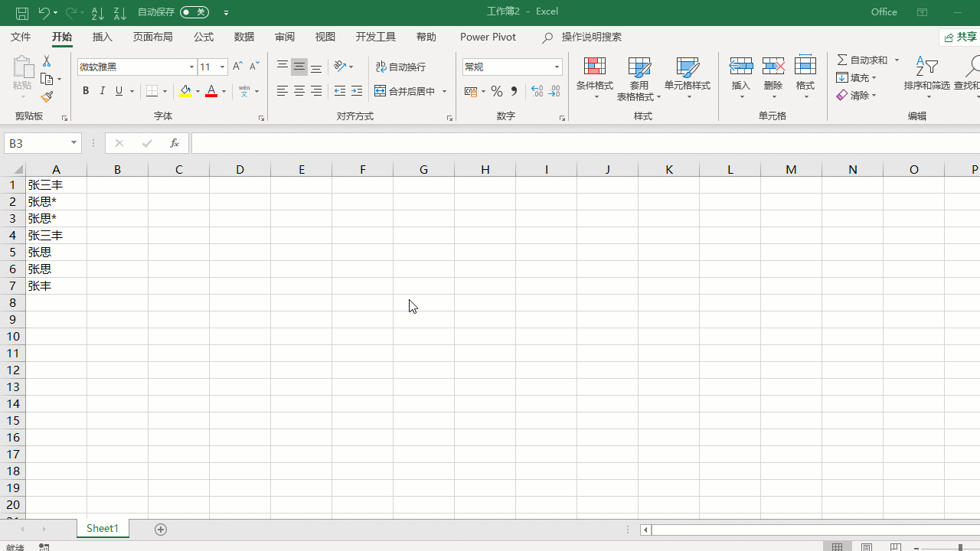Click the text Orientation icon
This screenshot has height=551, width=980.
(x=340, y=67)
